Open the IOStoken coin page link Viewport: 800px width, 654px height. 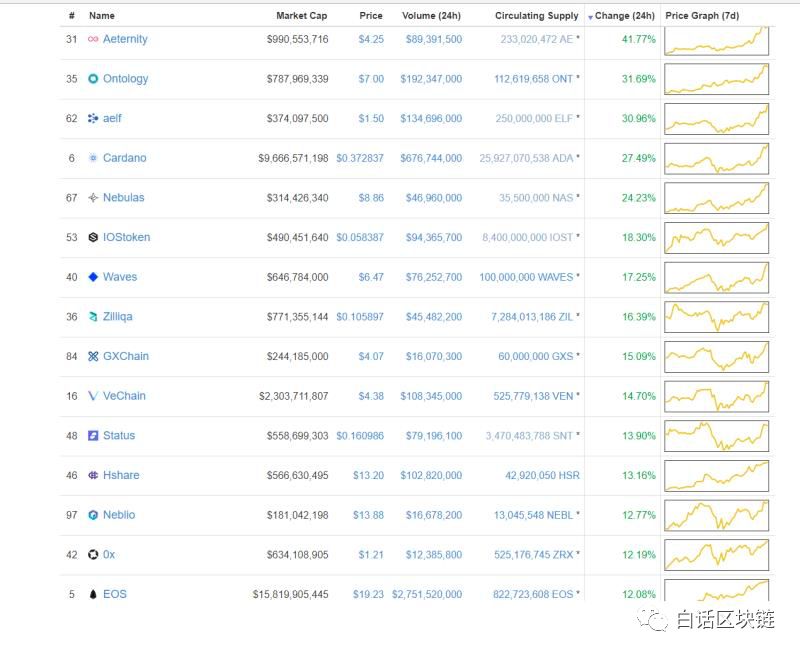pyautogui.click(x=127, y=237)
